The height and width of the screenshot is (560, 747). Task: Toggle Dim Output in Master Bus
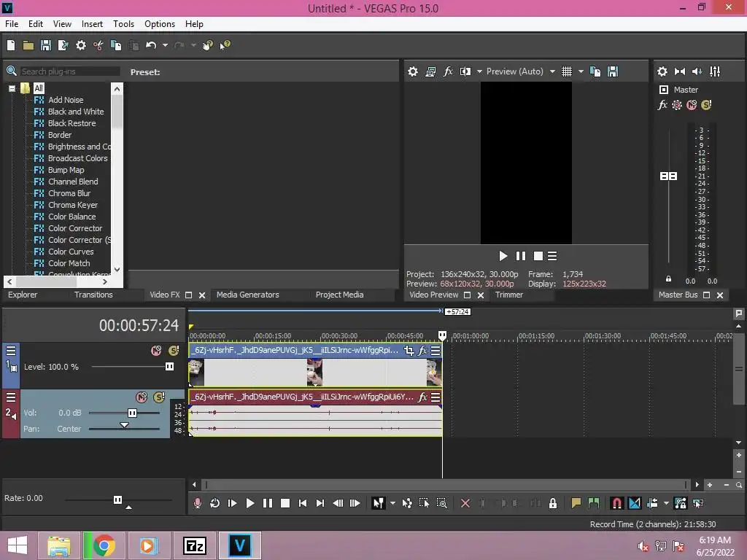[x=697, y=71]
